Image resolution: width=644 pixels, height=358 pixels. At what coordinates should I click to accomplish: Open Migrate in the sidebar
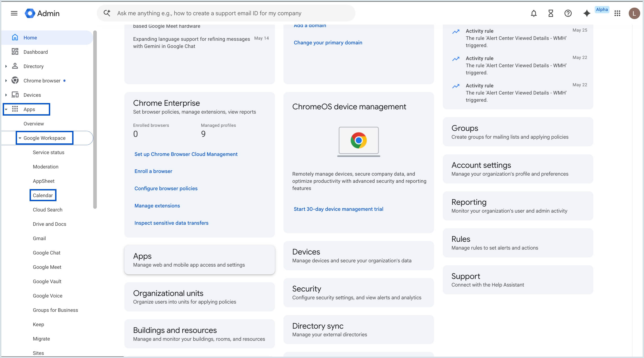[x=41, y=339]
